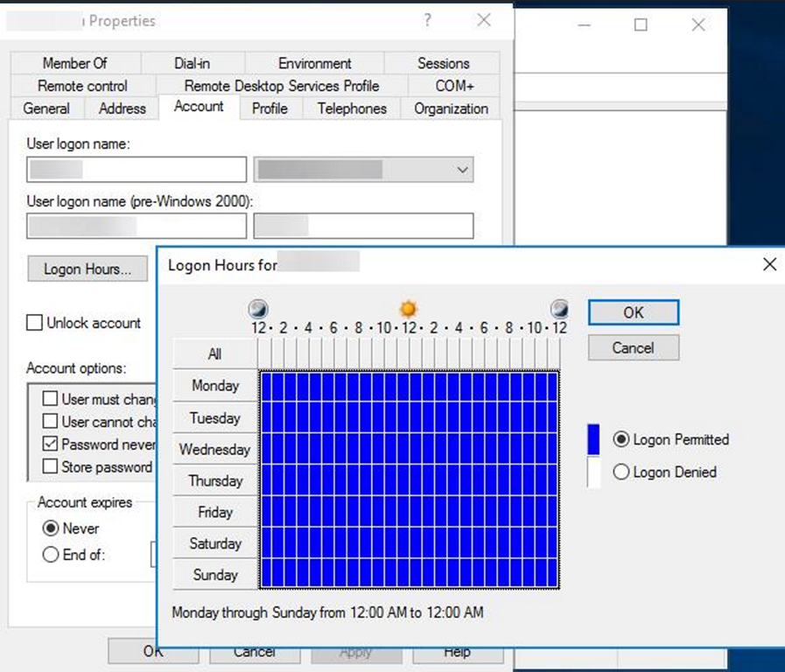The height and width of the screenshot is (672, 785).
Task: Select the Logon Permitted radio button
Action: click(x=621, y=439)
